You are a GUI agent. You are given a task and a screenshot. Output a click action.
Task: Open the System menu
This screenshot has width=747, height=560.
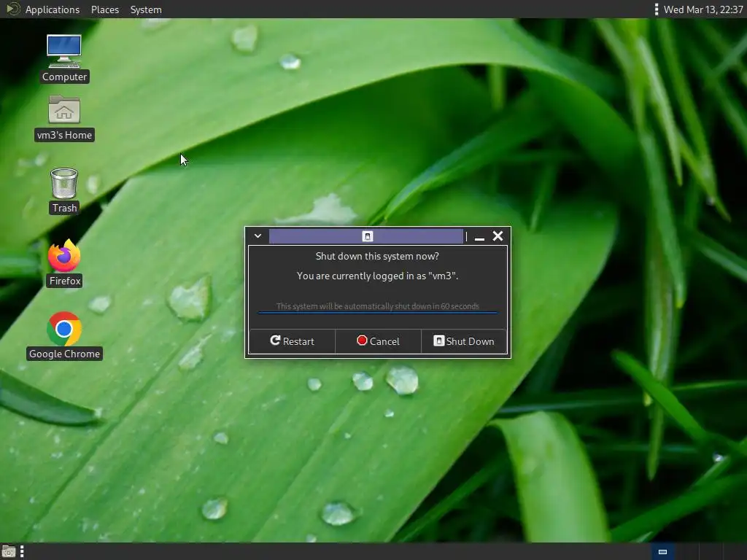coord(146,9)
